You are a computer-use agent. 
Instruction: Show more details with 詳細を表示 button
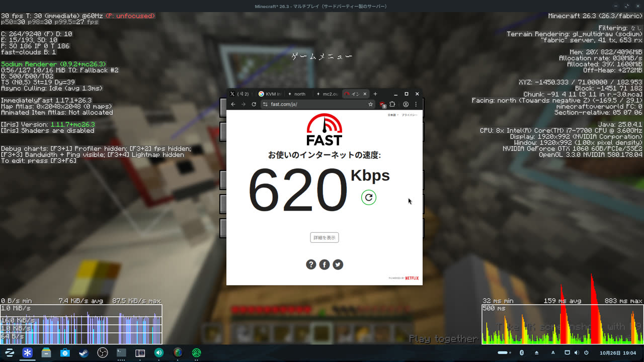pos(325,237)
